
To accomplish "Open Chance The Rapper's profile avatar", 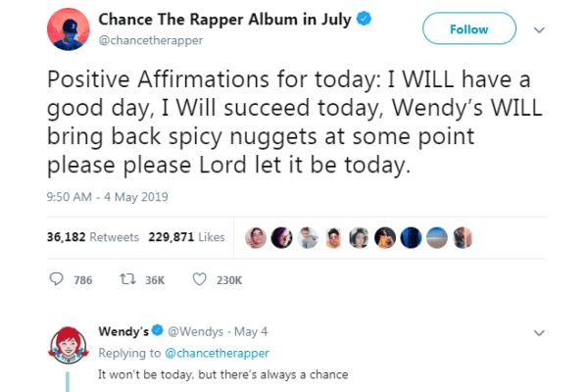I will pos(69,30).
